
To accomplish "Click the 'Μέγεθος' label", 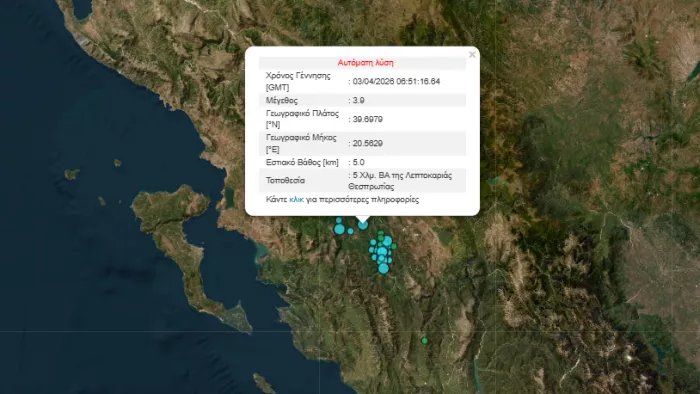I will (x=282, y=100).
